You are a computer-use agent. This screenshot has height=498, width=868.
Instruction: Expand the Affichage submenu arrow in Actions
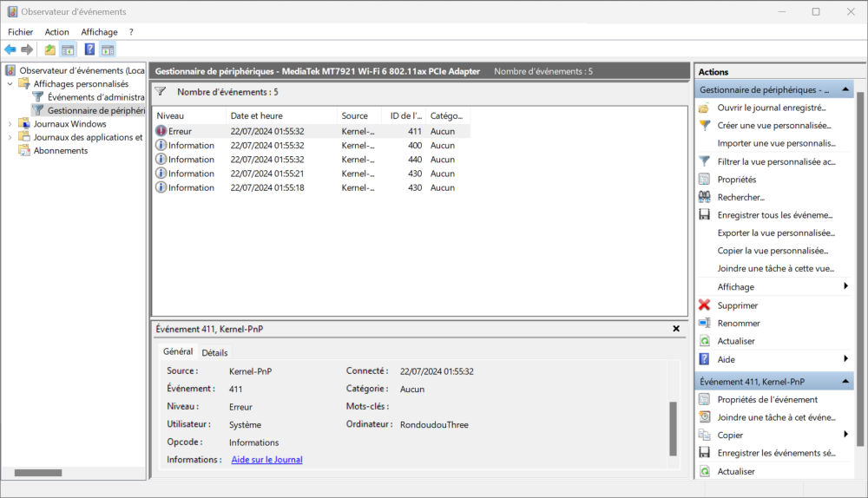tap(845, 287)
